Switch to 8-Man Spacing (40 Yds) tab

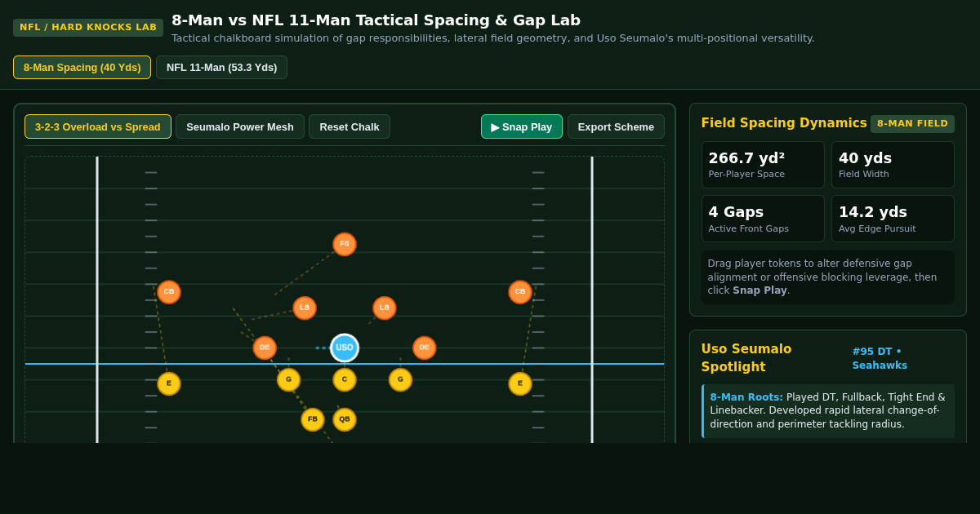82,67
